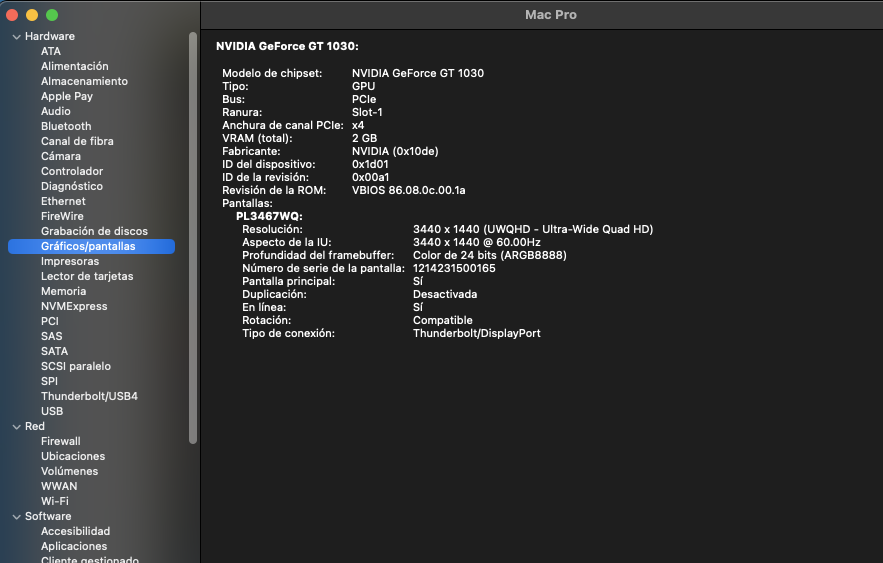Select NVMExpress in sidebar

click(74, 306)
